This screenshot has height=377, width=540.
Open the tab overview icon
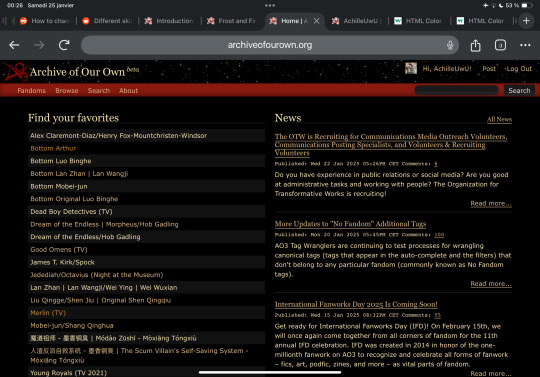point(500,45)
